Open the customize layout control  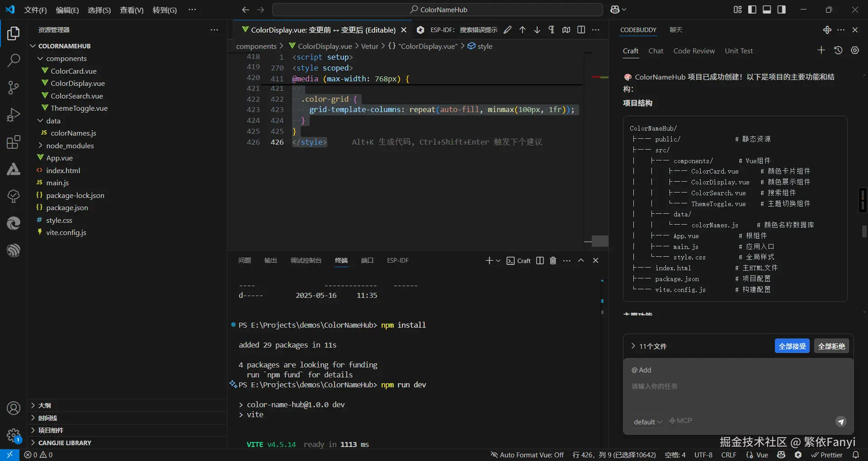tap(738, 9)
